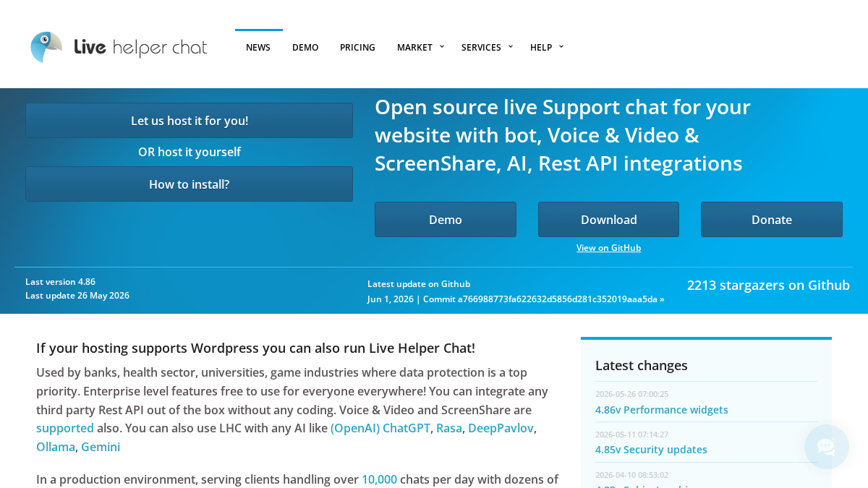The width and height of the screenshot is (868, 488).
Task: Click the 'Latest changes' heading
Action: 642,365
